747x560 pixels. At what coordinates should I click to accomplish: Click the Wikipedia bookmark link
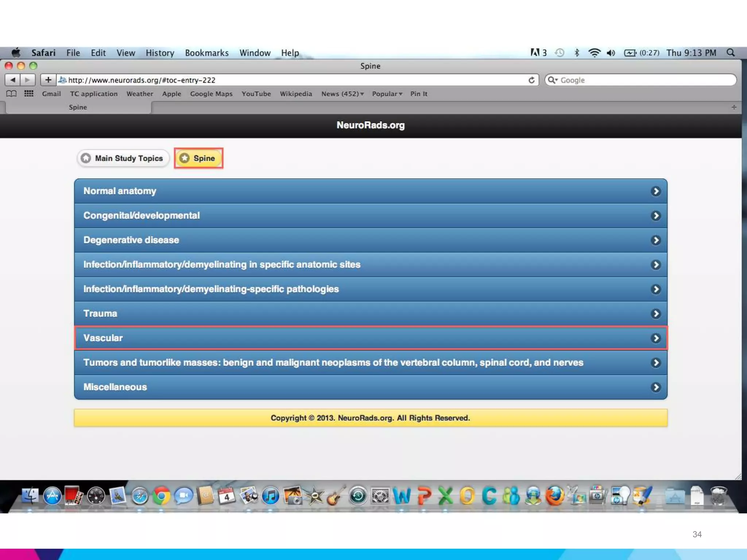[296, 94]
